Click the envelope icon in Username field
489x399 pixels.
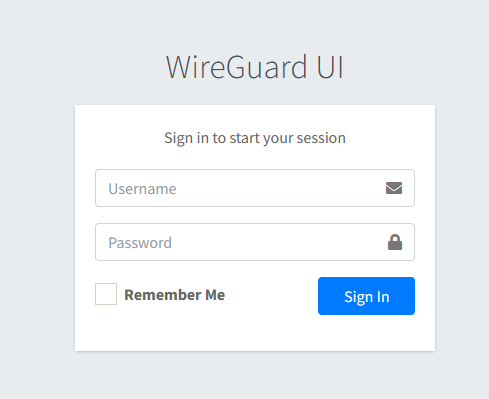[x=394, y=188]
